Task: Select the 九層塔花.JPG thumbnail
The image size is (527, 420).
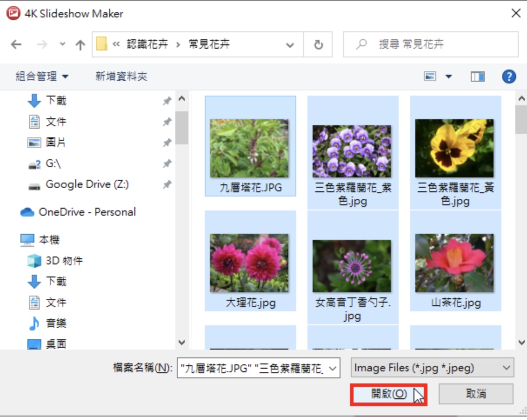Action: click(x=250, y=148)
